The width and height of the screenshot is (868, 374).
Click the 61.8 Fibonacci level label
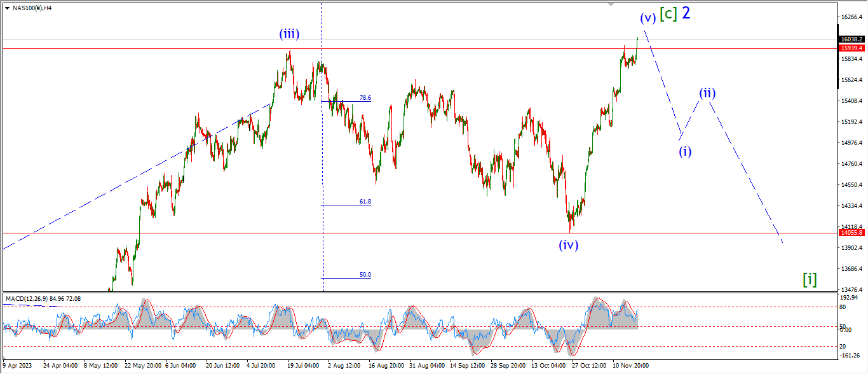click(365, 201)
